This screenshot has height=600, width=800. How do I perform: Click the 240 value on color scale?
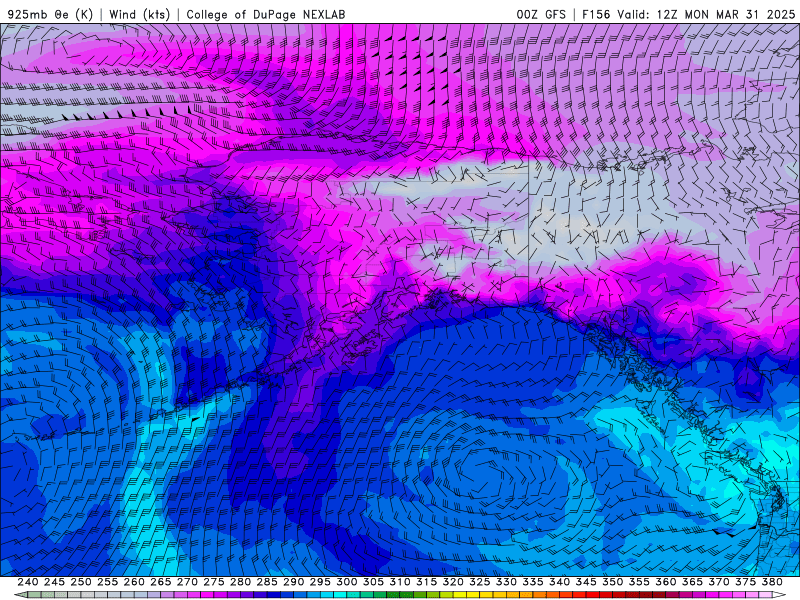28,582
